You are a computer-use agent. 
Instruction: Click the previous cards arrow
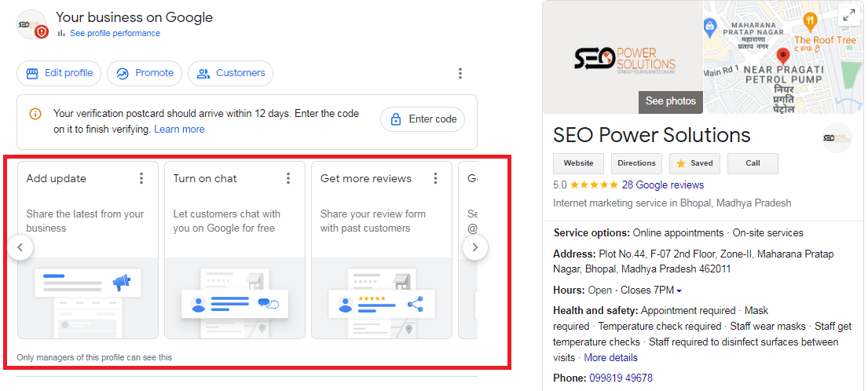[x=20, y=247]
